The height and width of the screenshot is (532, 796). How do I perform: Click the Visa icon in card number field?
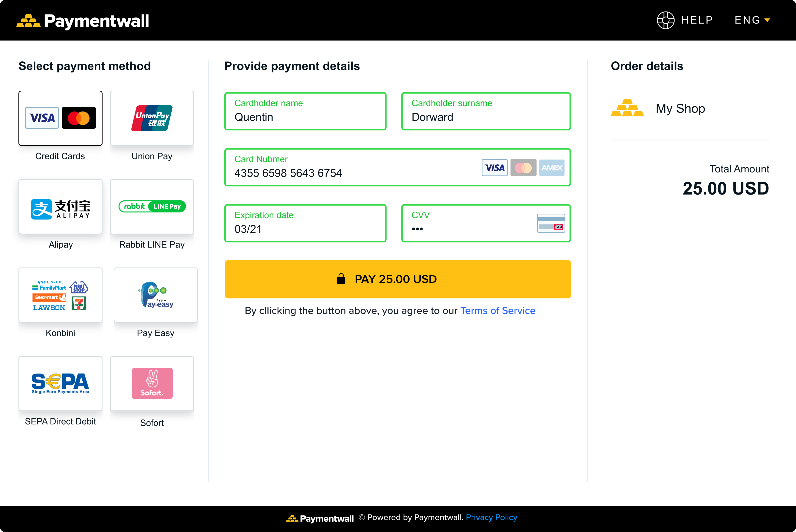coord(495,168)
